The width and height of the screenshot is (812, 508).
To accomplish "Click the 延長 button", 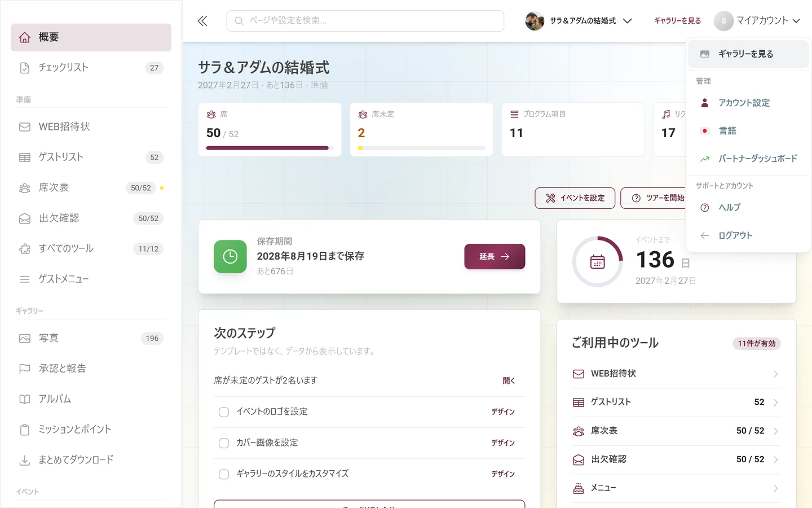I will coord(495,257).
